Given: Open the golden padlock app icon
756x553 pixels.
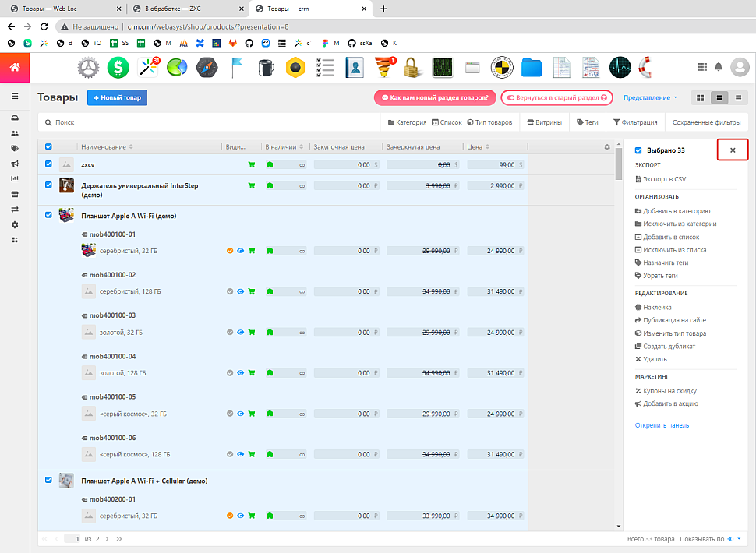Looking at the screenshot, I should 412,68.
